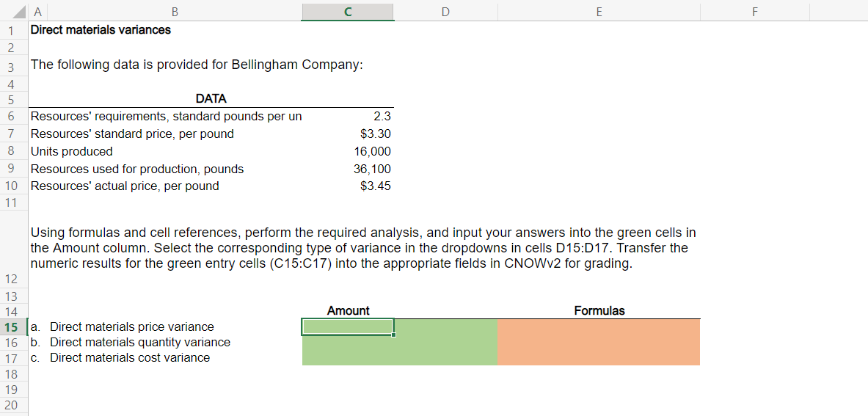Select the "Formulas" column heading cell
This screenshot has width=868, height=416.
[x=599, y=310]
